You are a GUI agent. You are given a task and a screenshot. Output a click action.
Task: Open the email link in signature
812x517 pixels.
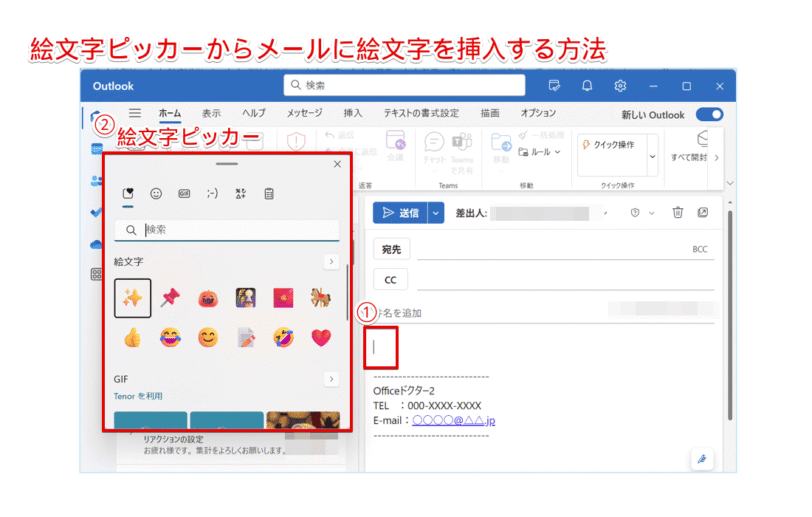click(x=454, y=420)
